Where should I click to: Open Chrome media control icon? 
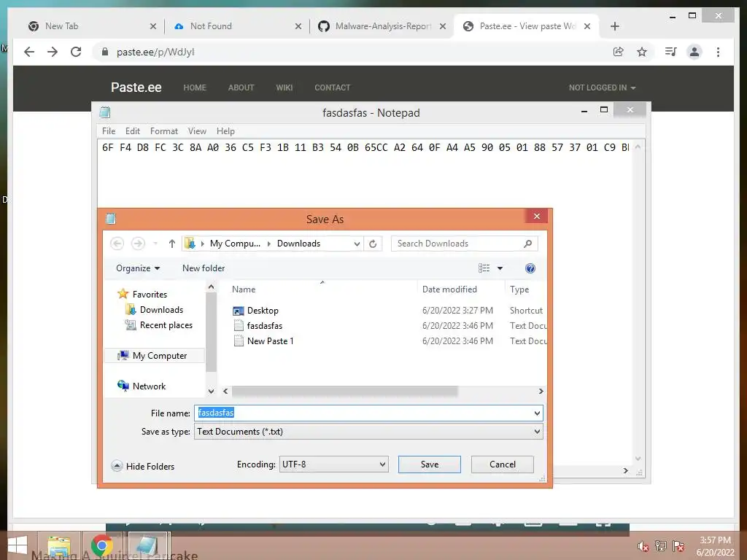pos(671,52)
